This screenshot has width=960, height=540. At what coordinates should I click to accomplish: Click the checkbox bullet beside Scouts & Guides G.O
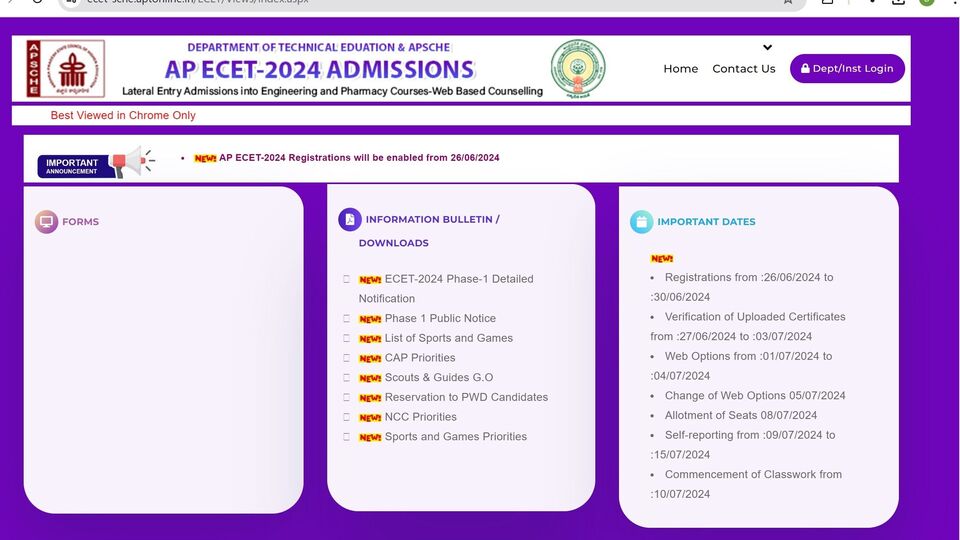(x=347, y=377)
